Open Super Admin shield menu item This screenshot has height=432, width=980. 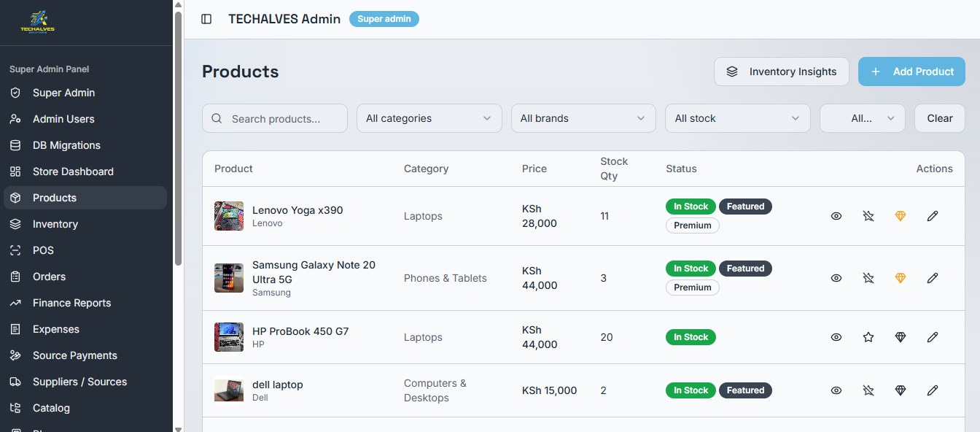(85, 93)
